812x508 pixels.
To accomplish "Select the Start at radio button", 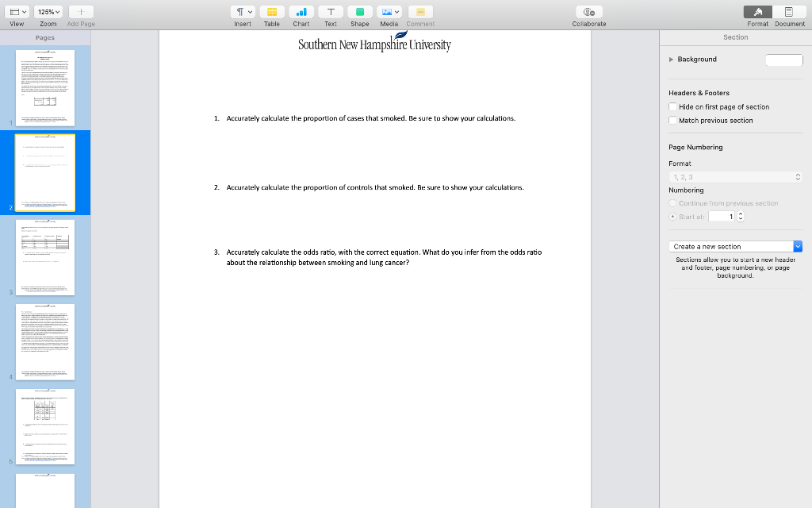I will pyautogui.click(x=672, y=217).
